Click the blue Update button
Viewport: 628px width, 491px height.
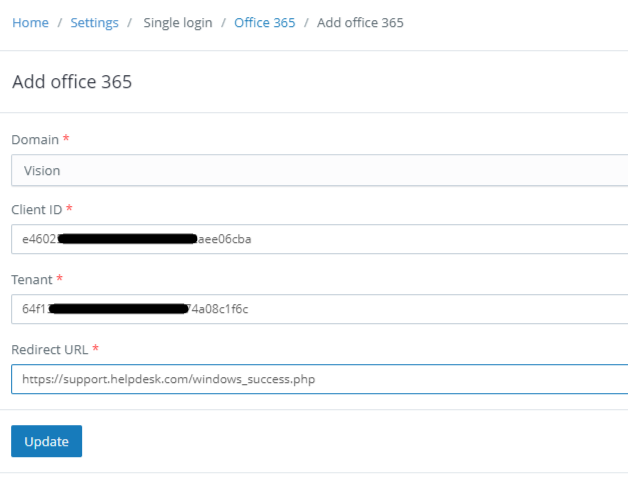(46, 441)
